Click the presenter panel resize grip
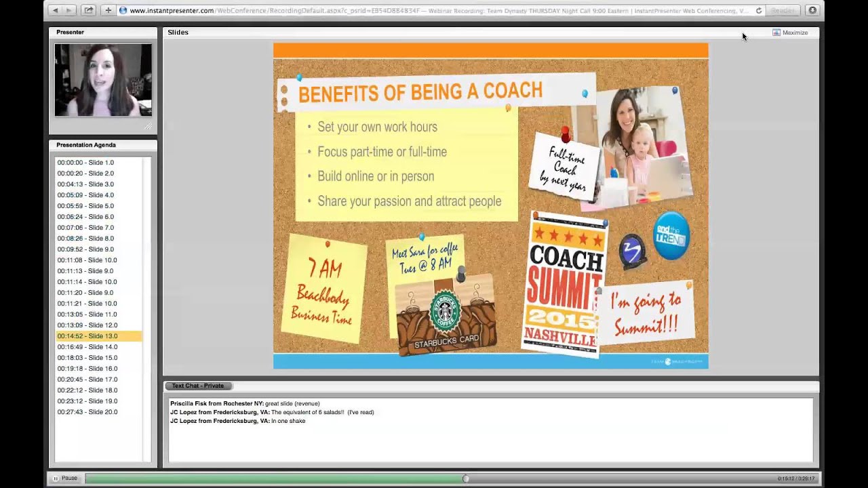 point(148,126)
